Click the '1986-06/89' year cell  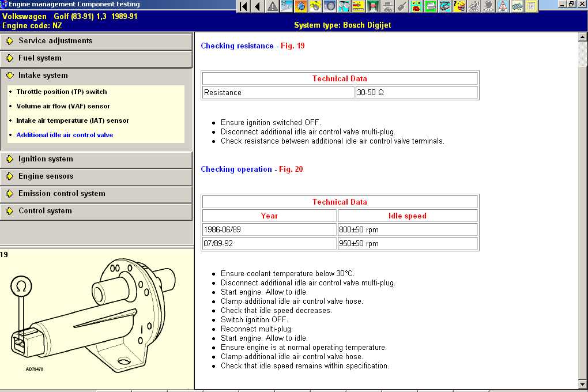(269, 229)
